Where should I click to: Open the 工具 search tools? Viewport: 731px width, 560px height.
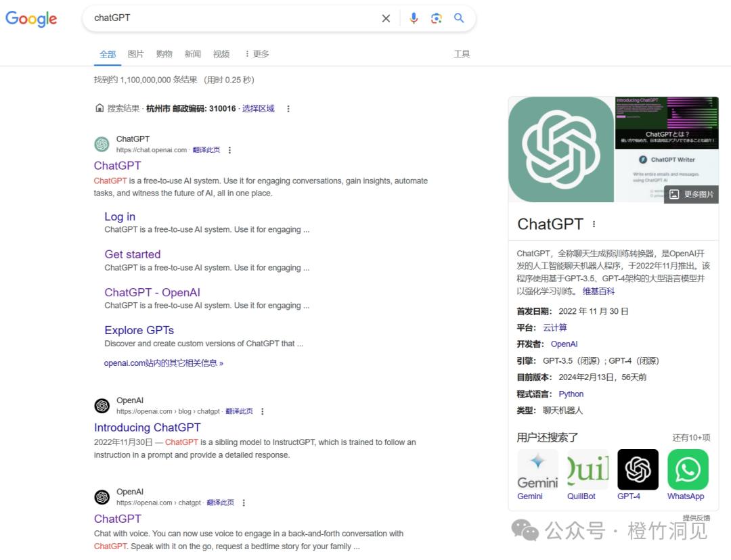coord(462,54)
